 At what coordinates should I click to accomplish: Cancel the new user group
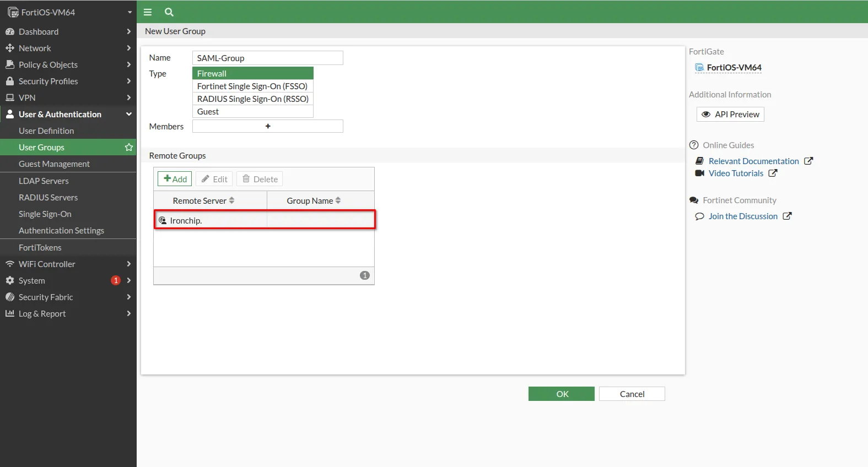pos(632,394)
